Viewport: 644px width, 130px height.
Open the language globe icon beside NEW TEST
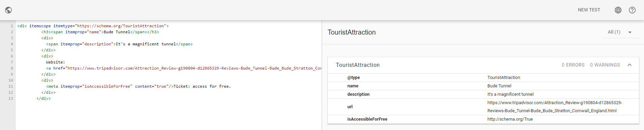tap(618, 10)
